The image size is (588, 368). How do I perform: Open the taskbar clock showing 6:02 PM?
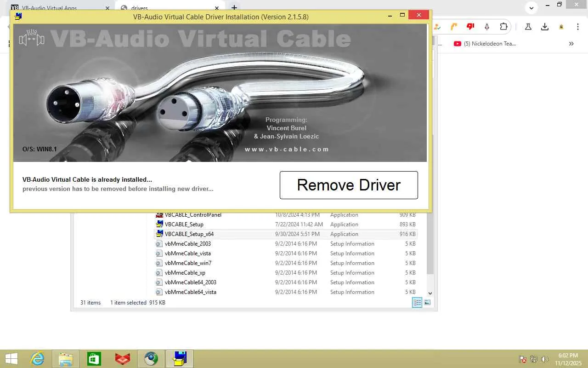pyautogui.click(x=568, y=359)
